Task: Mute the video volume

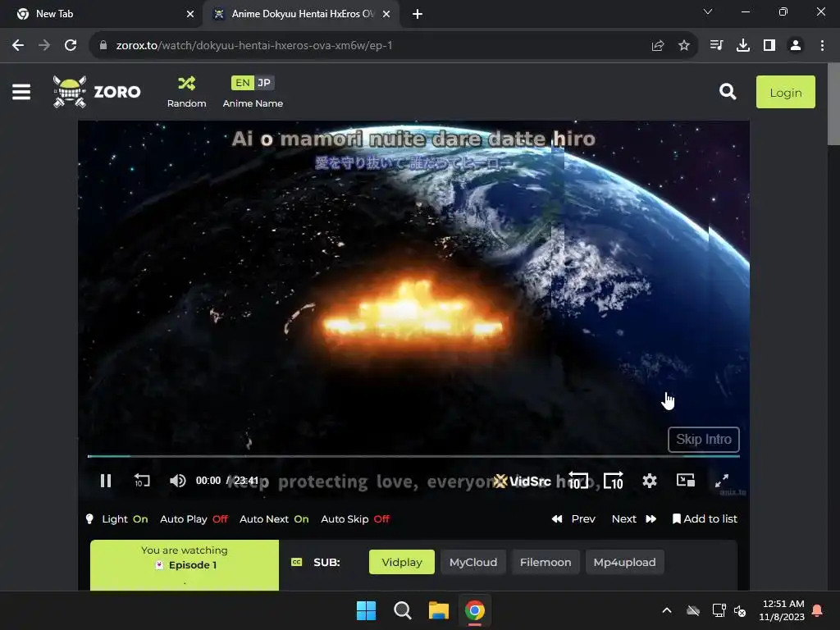Action: tap(177, 481)
